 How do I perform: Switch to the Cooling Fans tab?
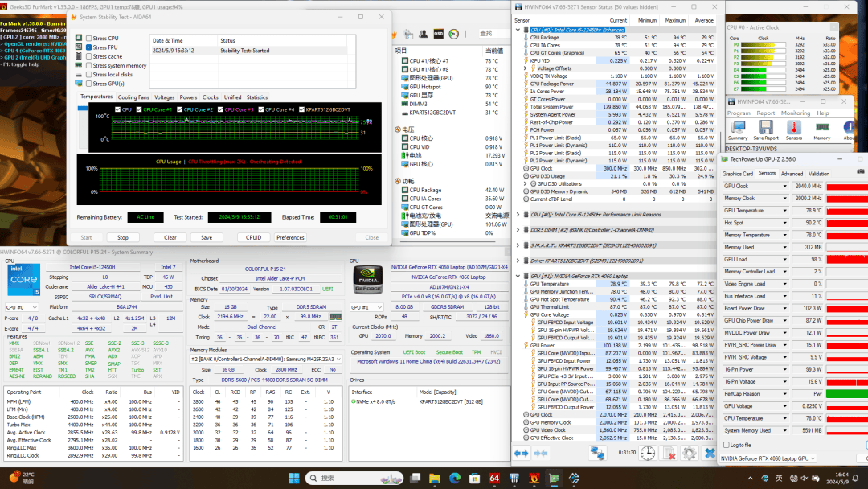[x=133, y=97]
